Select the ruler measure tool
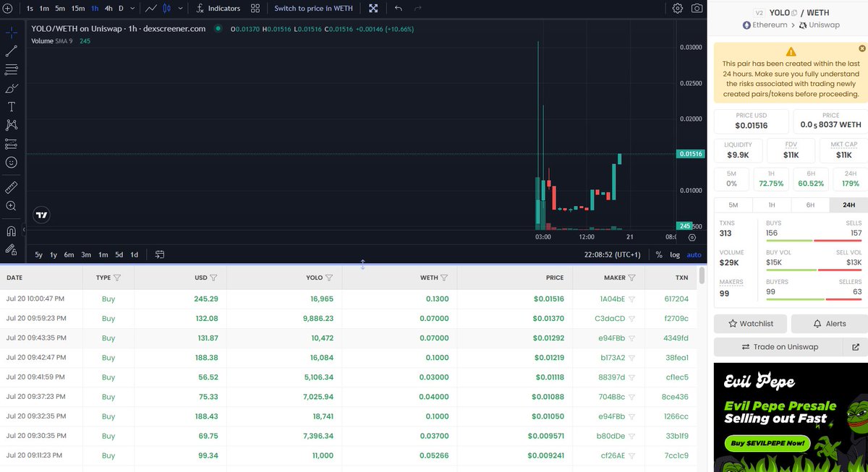The width and height of the screenshot is (868, 472). pyautogui.click(x=12, y=187)
